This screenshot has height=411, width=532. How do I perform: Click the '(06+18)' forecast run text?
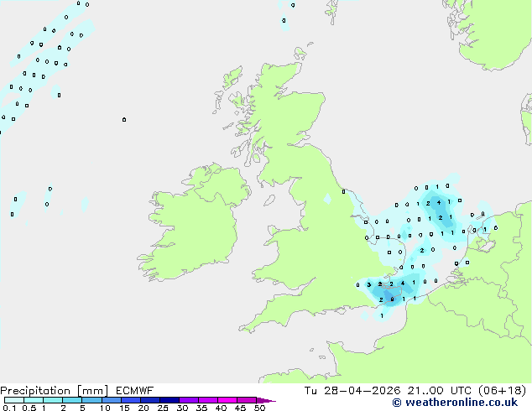click(502, 391)
